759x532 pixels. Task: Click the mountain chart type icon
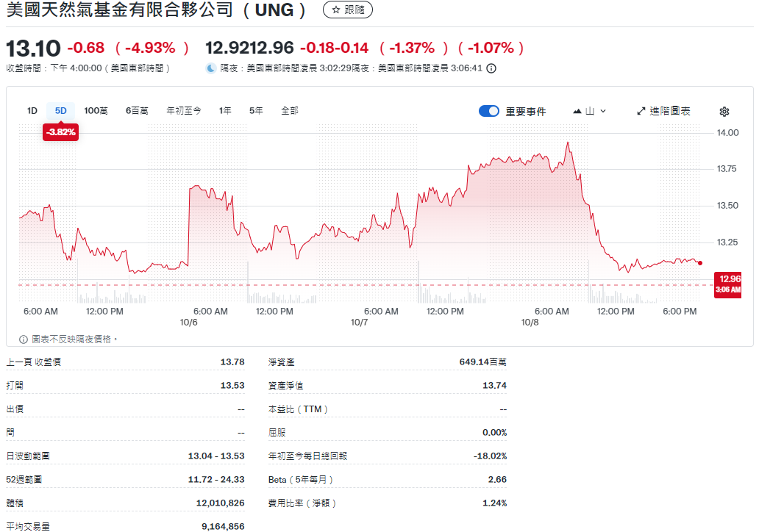(577, 112)
